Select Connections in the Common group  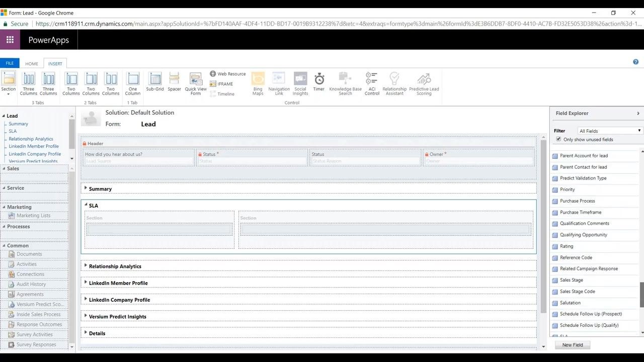30,274
